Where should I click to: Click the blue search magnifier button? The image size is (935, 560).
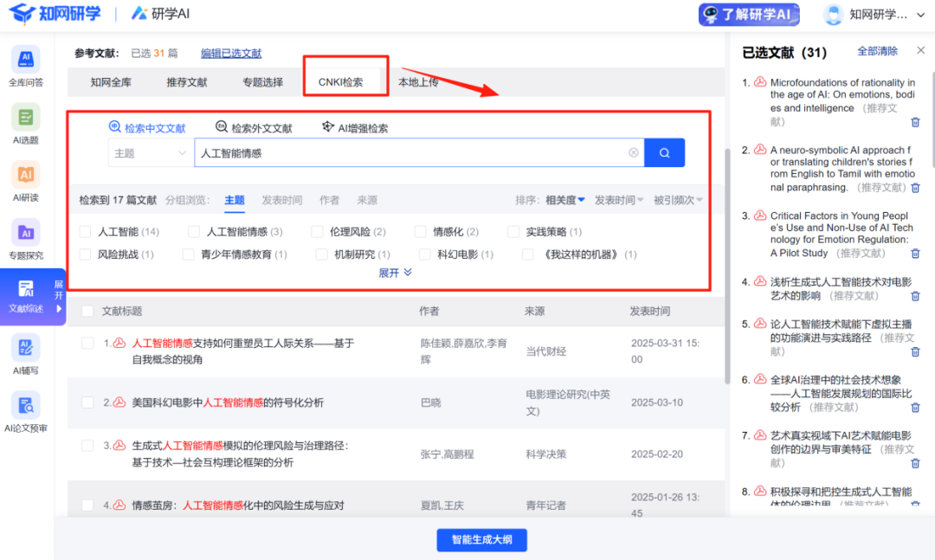[x=664, y=153]
